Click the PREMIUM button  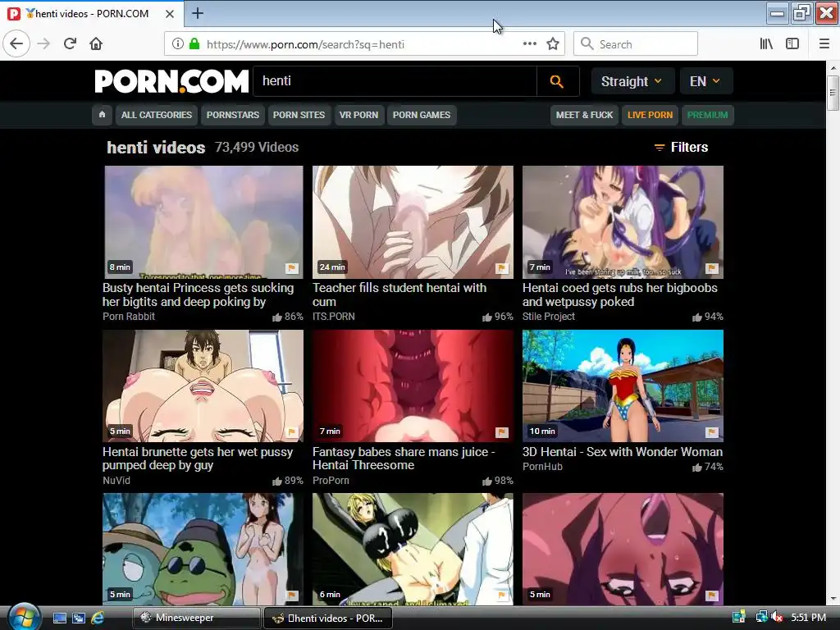pyautogui.click(x=707, y=115)
